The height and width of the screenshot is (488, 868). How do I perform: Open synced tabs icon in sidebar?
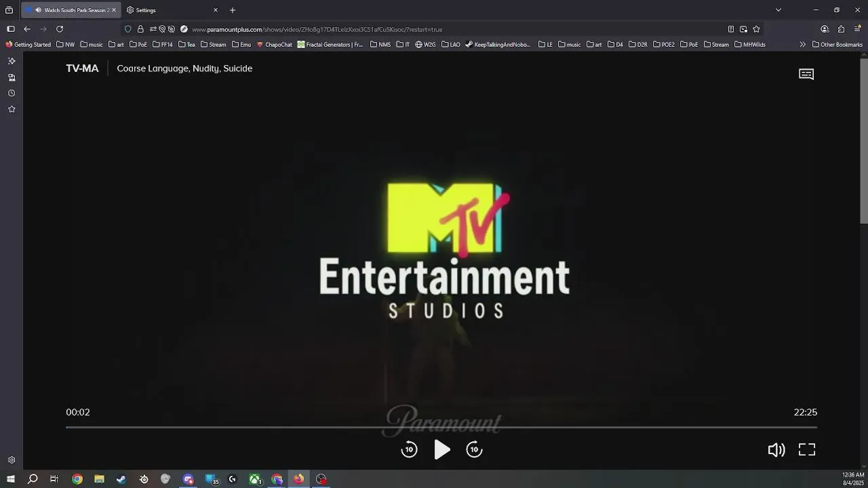coord(12,77)
